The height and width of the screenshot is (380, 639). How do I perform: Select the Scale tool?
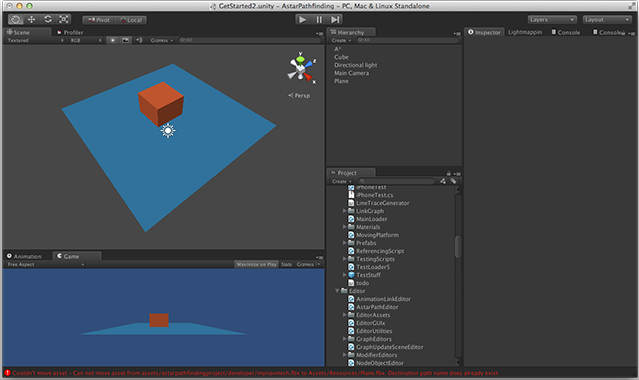[64, 19]
